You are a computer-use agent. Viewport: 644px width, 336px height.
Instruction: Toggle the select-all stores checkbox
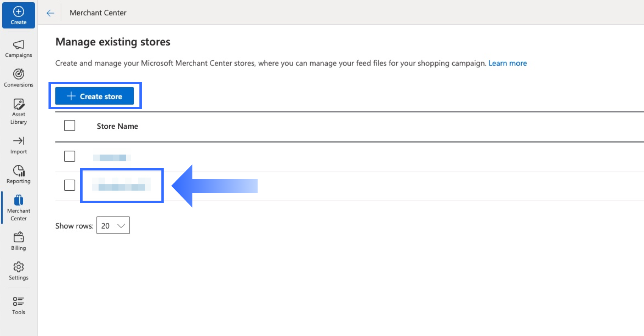click(x=70, y=125)
